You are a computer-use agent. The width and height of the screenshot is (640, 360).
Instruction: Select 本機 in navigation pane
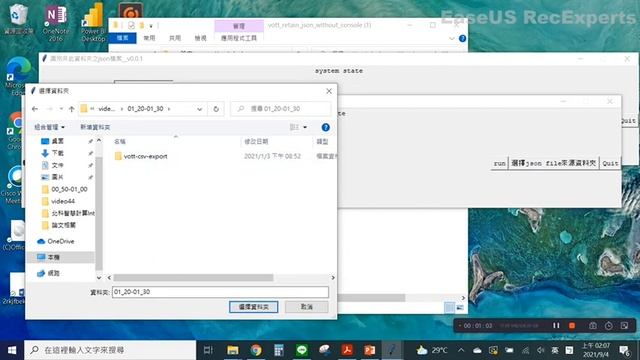point(53,257)
